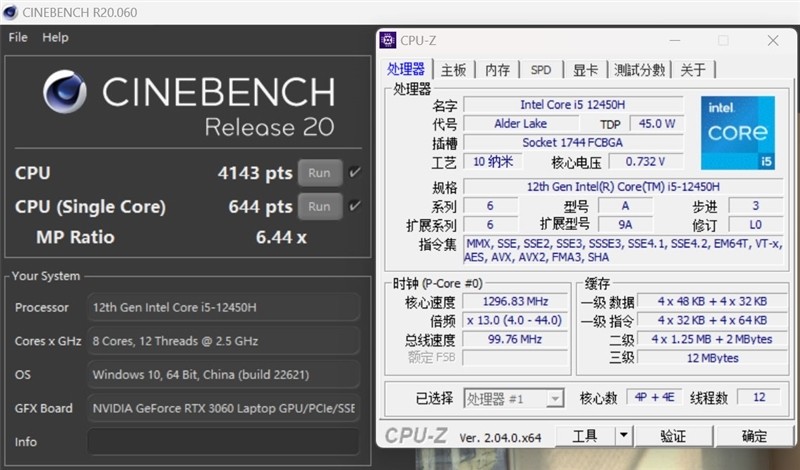Click the CPU-Z logo at bottom of window
800x470 pixels.
click(x=416, y=436)
